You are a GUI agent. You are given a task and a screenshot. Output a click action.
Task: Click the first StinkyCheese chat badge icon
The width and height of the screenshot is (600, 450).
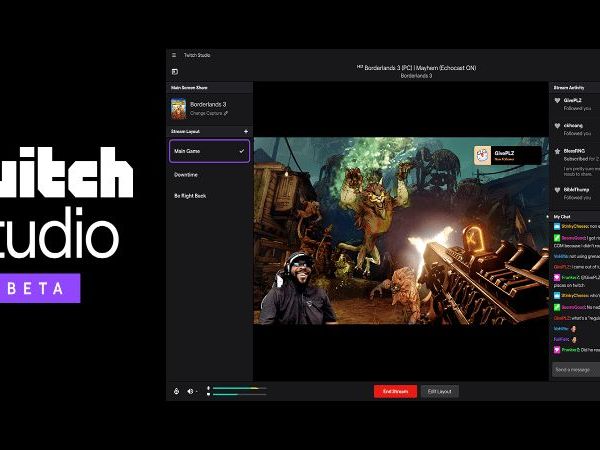point(557,227)
